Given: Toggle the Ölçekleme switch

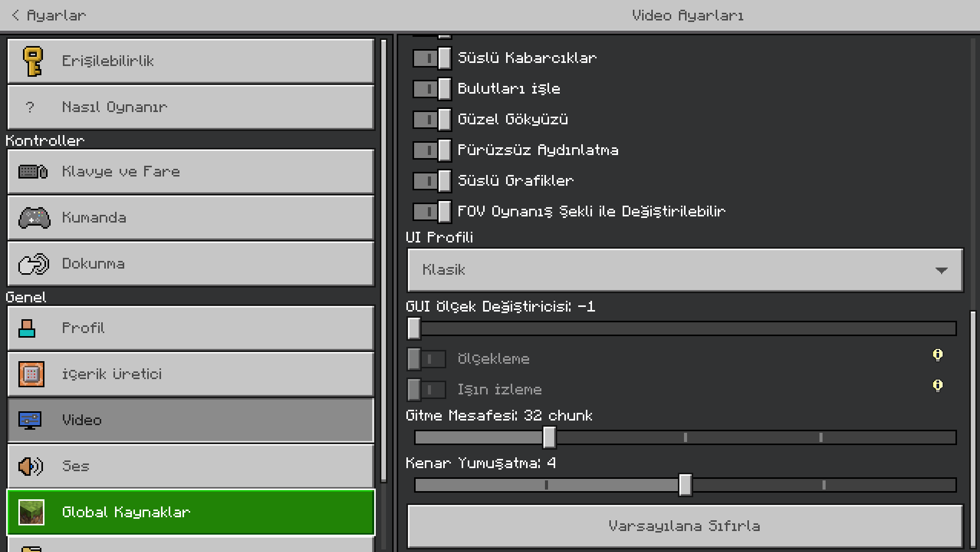Looking at the screenshot, I should click(427, 359).
